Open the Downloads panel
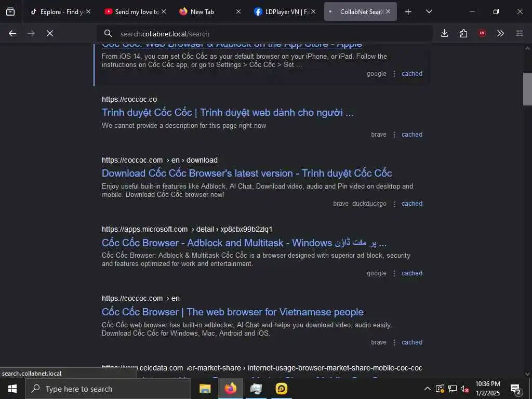This screenshot has width=532, height=399. [x=445, y=33]
